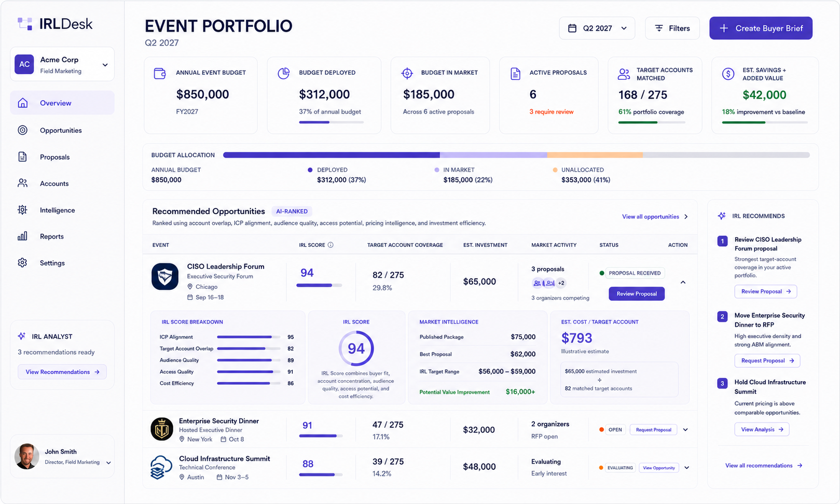Go to Proposals in the sidebar
Viewport: 840px width, 504px height.
click(62, 157)
